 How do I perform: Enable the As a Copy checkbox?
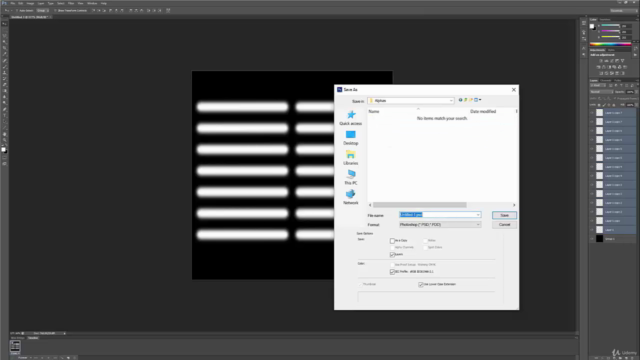pyautogui.click(x=392, y=241)
